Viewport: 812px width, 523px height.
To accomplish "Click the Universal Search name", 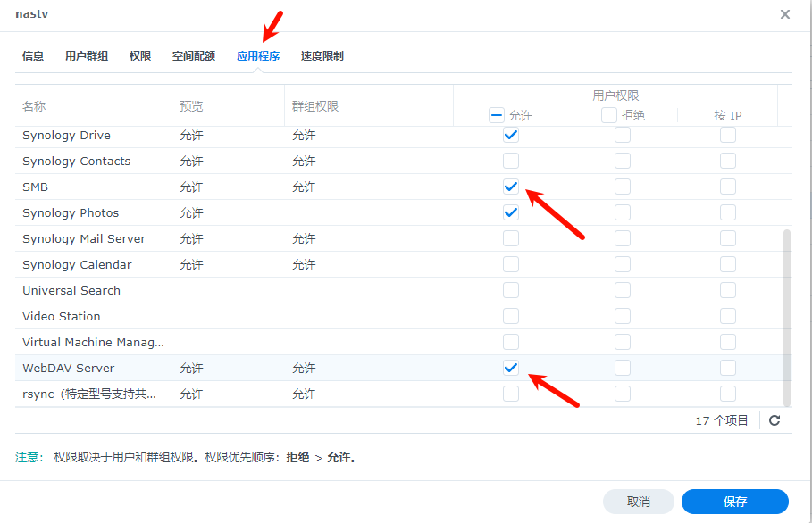I will (x=71, y=291).
